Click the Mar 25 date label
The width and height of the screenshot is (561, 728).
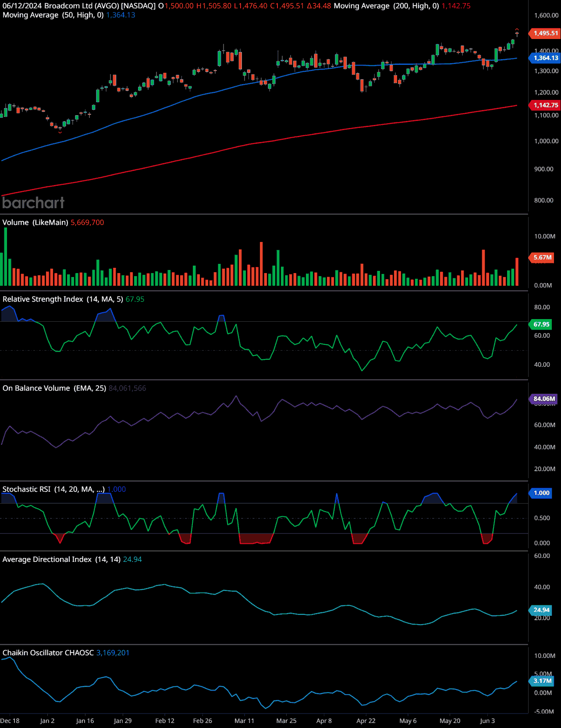(286, 721)
